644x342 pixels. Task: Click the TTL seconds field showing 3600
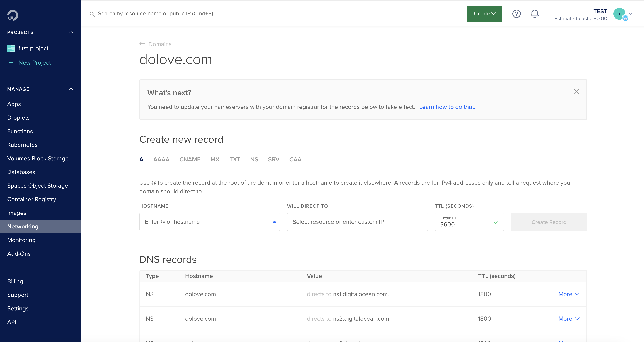pos(469,222)
